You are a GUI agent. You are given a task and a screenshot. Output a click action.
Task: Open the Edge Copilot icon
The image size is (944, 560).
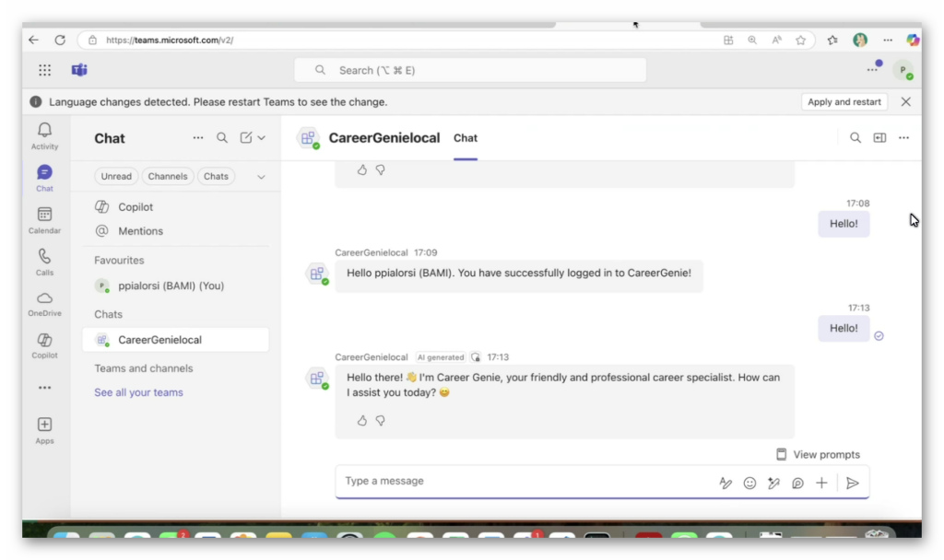913,40
